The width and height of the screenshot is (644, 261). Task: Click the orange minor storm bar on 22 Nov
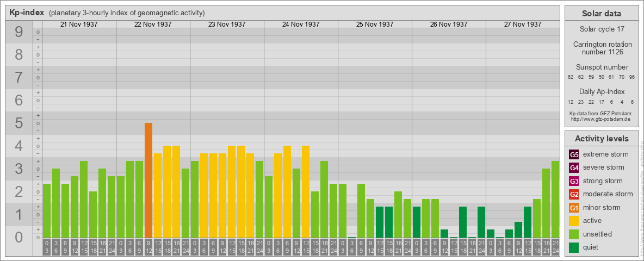coord(148,180)
